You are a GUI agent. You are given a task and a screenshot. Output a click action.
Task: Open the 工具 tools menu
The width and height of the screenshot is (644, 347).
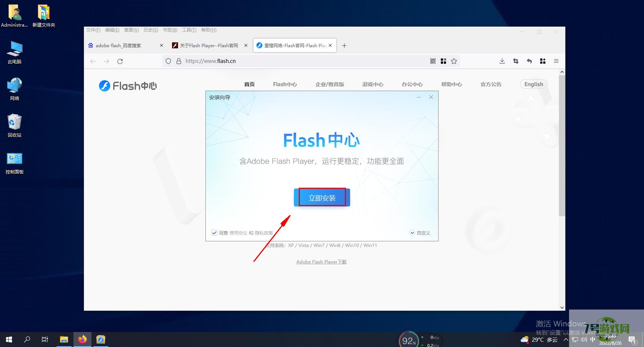point(189,30)
